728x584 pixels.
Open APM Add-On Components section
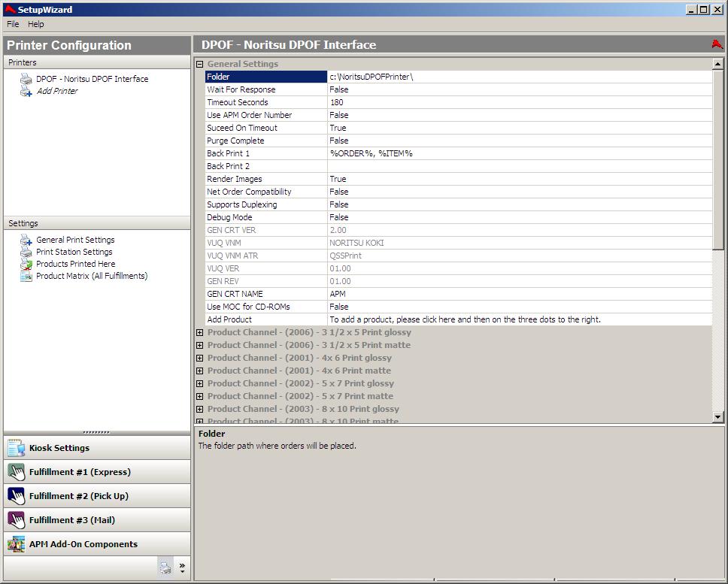97,544
